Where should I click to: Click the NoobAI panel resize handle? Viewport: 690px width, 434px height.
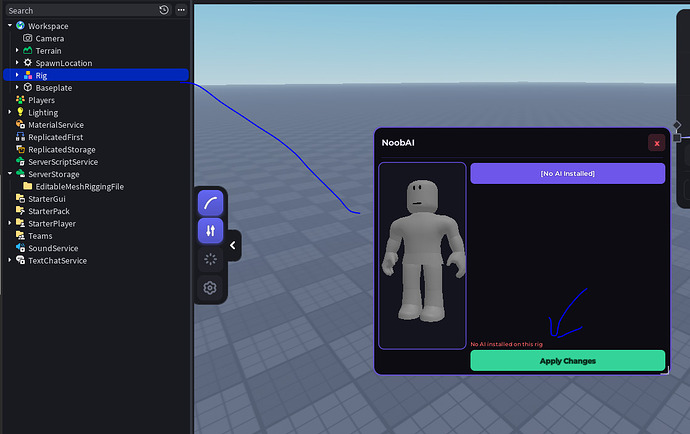point(665,371)
